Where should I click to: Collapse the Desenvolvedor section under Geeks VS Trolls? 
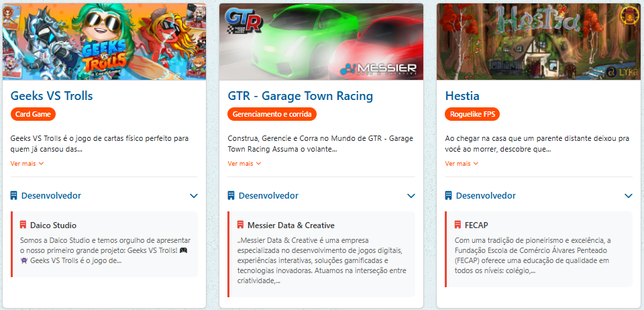pos(194,196)
